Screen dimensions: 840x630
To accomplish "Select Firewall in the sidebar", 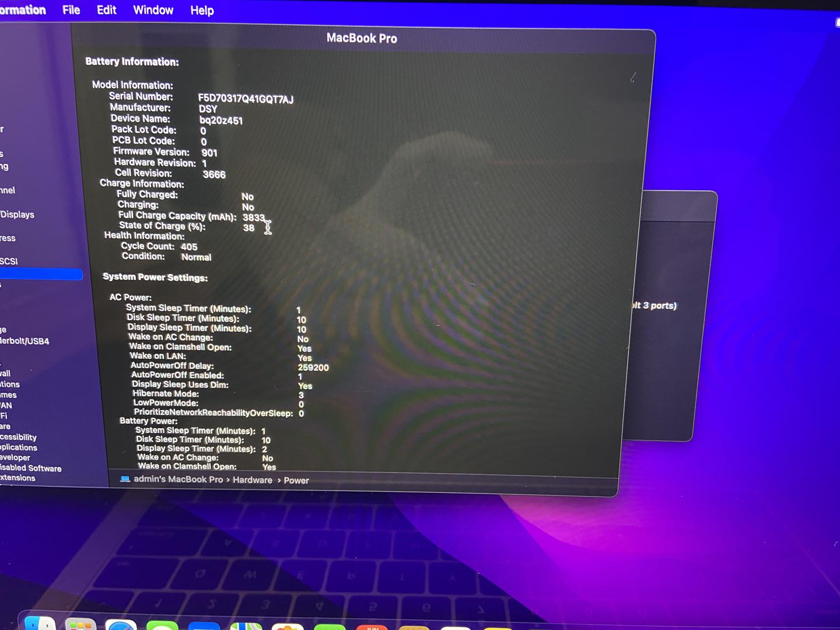I will click(x=5, y=373).
